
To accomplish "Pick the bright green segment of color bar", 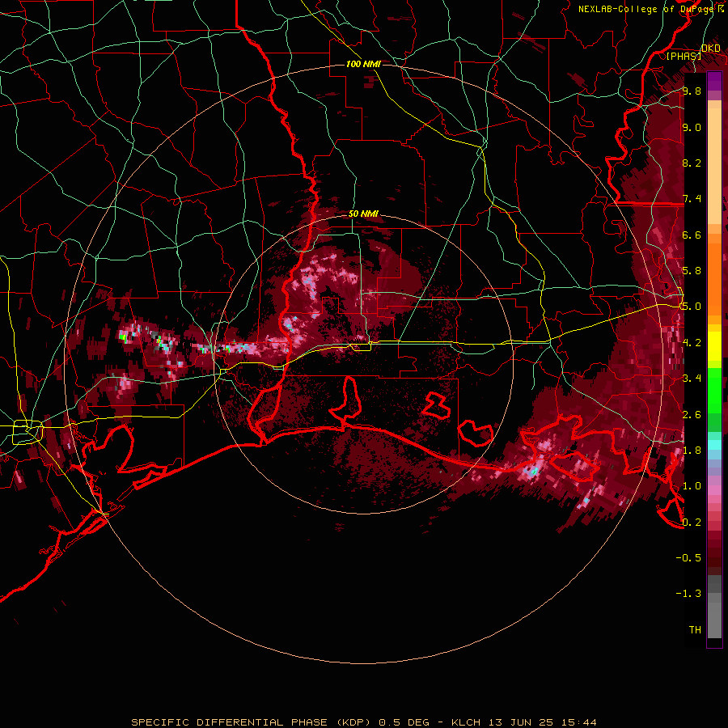I will click(714, 391).
